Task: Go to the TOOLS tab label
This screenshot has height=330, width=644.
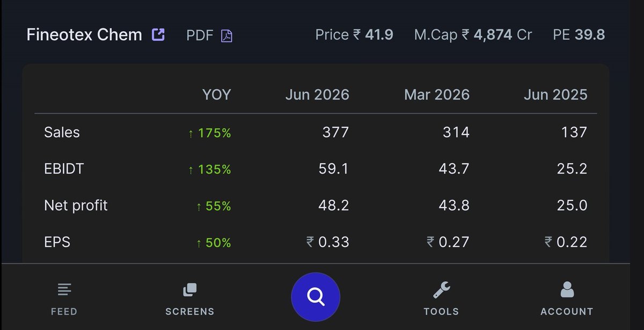Action: 441,312
